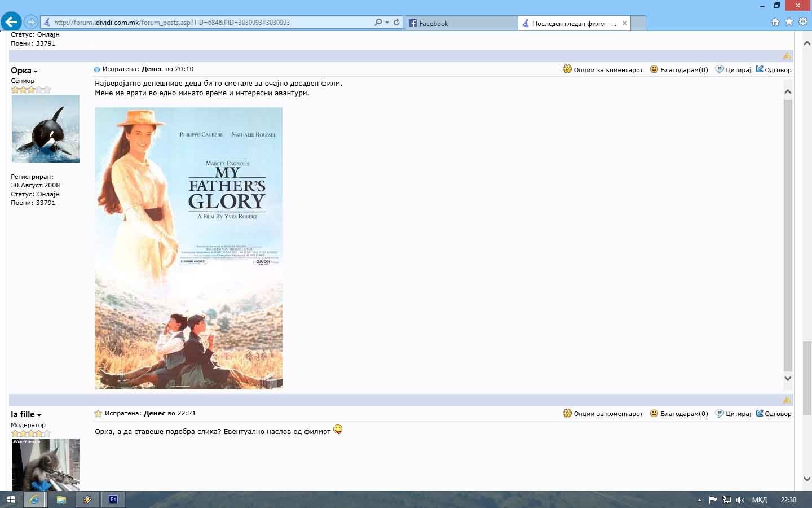
Task: Click post frame scrollbar down arrow
Action: (x=788, y=379)
